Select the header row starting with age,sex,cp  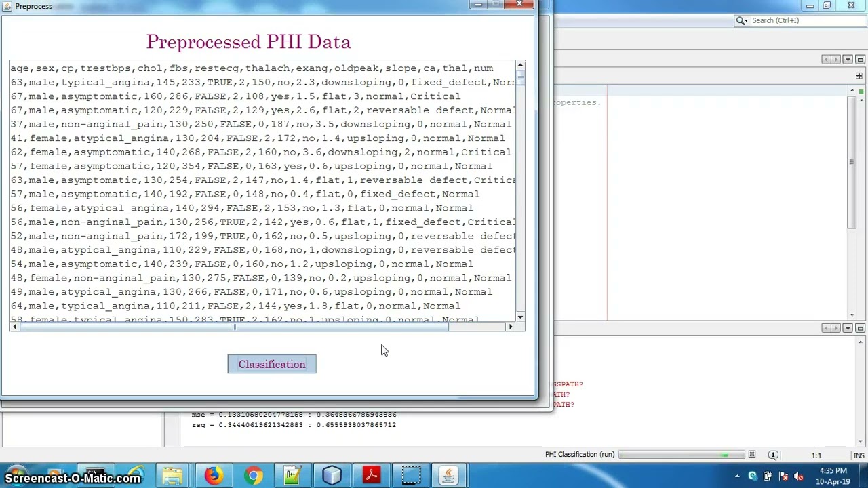pyautogui.click(x=252, y=68)
